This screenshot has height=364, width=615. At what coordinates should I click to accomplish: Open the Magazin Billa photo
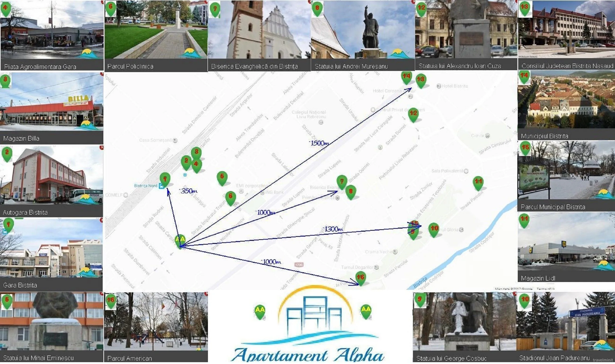point(52,103)
